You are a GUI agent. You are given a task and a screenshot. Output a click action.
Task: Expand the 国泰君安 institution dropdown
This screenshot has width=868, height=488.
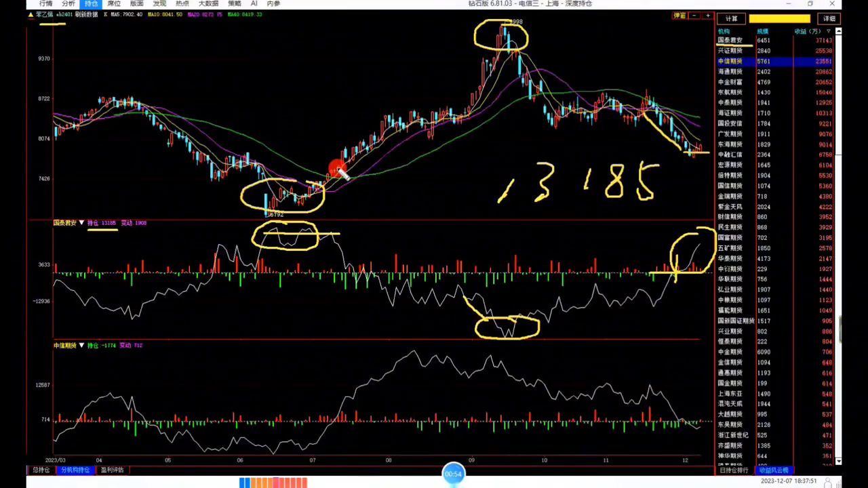[x=81, y=223]
